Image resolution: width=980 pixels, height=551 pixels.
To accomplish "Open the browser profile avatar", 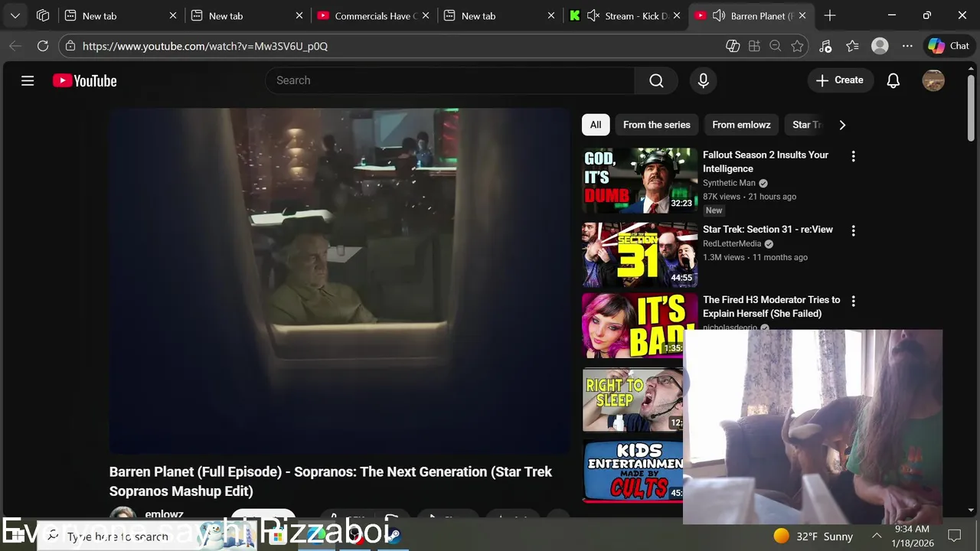I will (880, 46).
